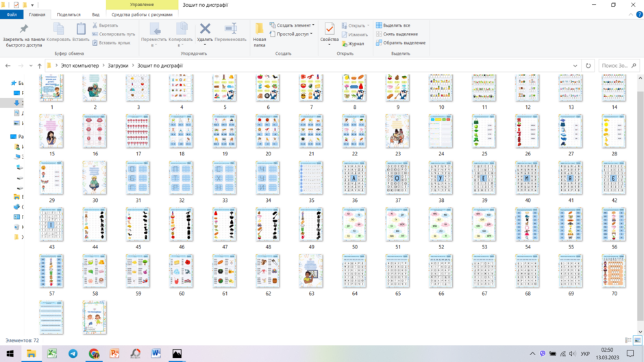
Task: Open the Properties icon
Action: (x=330, y=29)
